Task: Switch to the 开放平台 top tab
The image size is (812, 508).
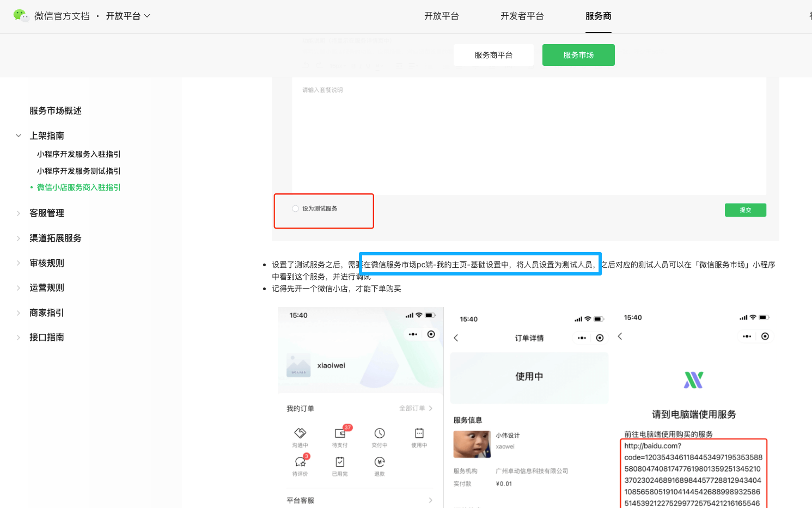Action: tap(442, 16)
